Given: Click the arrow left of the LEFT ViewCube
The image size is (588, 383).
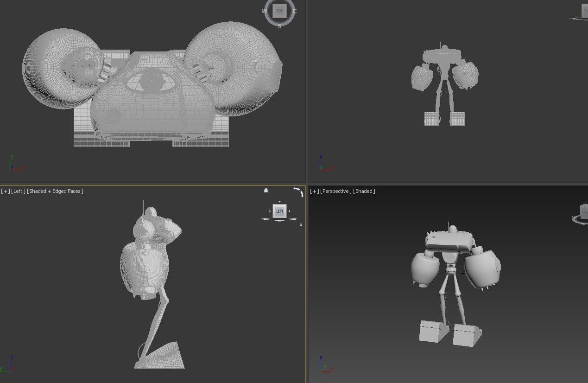Looking at the screenshot, I should point(270,211).
